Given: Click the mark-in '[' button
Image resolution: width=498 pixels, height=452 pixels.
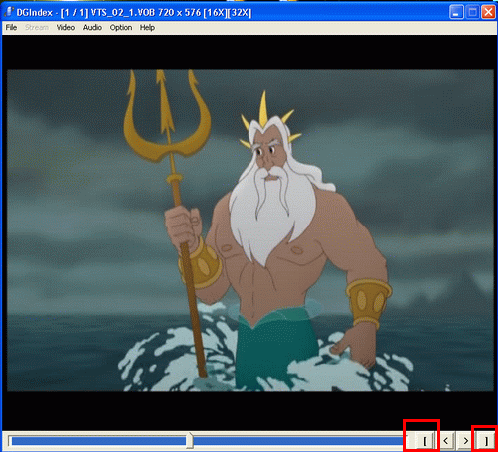Looking at the screenshot, I should [425, 441].
